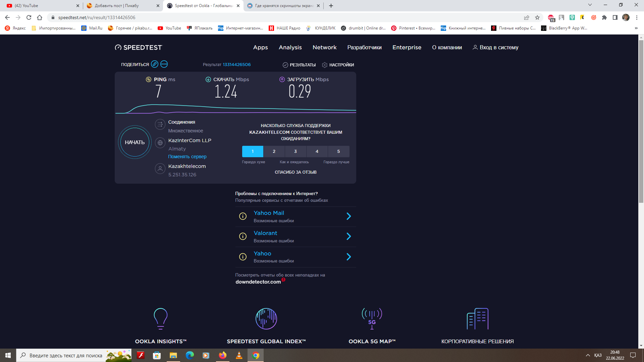Visit downdetector.com link
The width and height of the screenshot is (644, 362).
(x=258, y=282)
